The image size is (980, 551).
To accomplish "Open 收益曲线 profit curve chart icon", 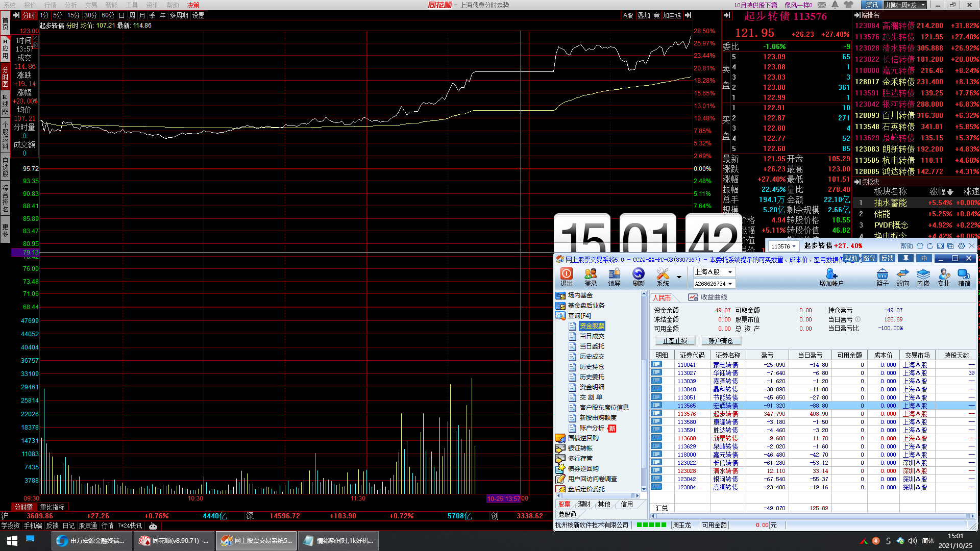I will [x=693, y=297].
